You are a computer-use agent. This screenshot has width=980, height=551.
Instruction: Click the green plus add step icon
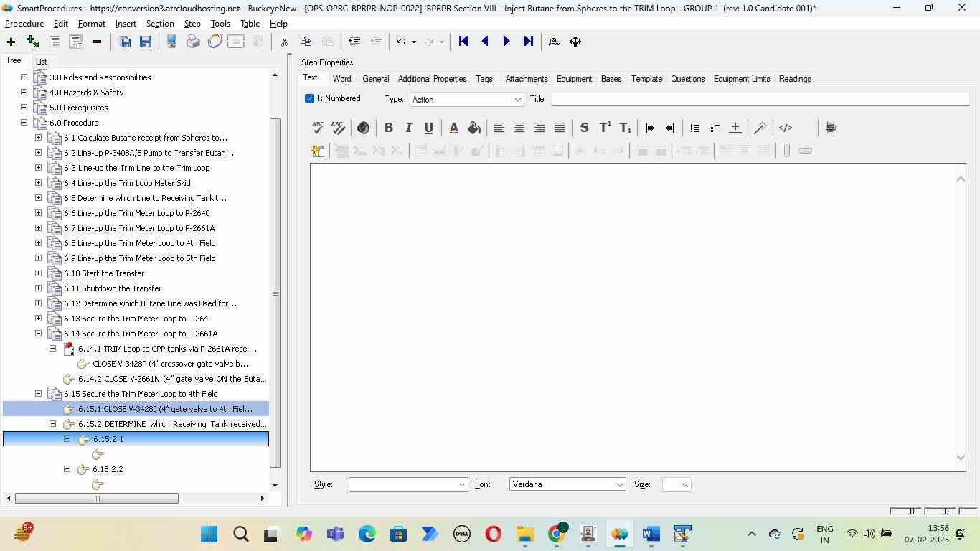click(x=11, y=42)
